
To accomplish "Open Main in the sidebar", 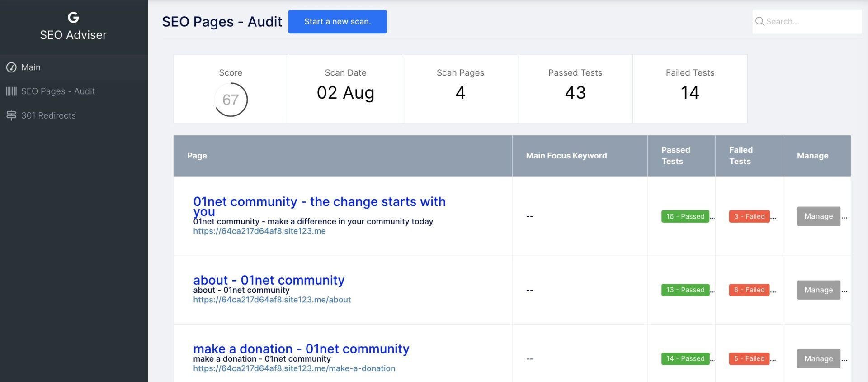I will [74, 67].
